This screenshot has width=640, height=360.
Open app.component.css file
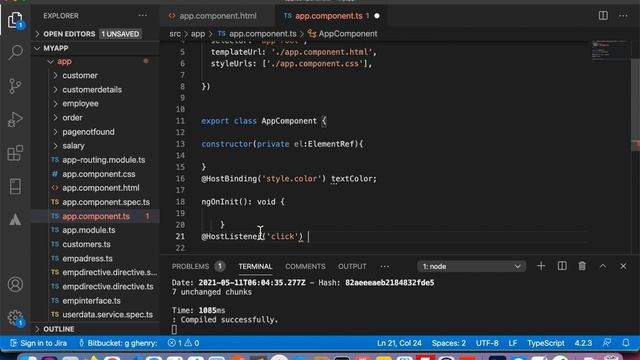coord(96,174)
